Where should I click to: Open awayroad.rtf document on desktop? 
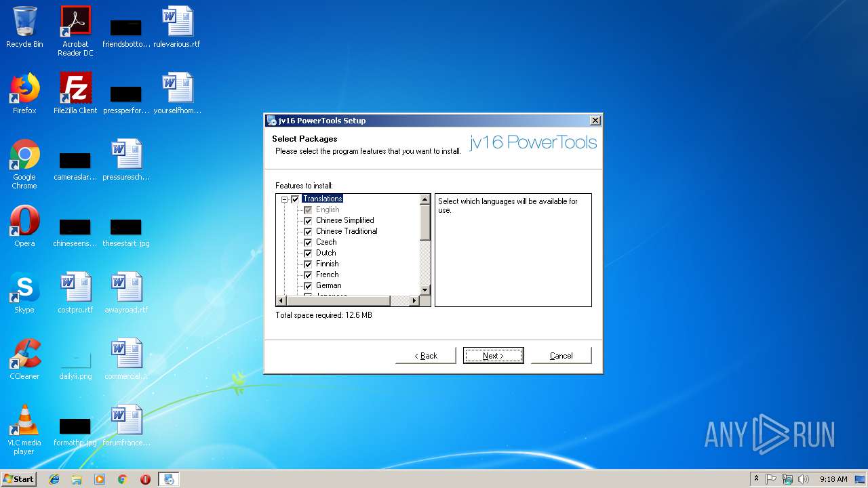click(126, 293)
